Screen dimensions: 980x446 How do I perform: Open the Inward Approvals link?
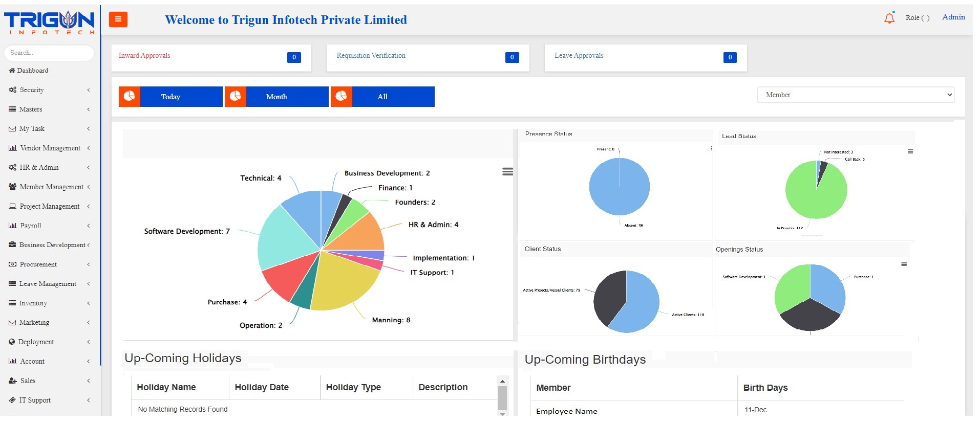coord(144,55)
